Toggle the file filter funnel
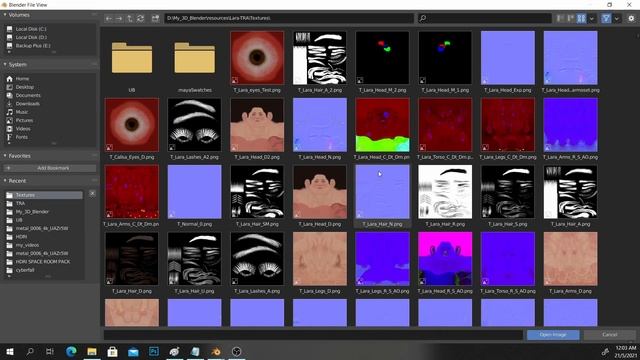 tap(606, 18)
